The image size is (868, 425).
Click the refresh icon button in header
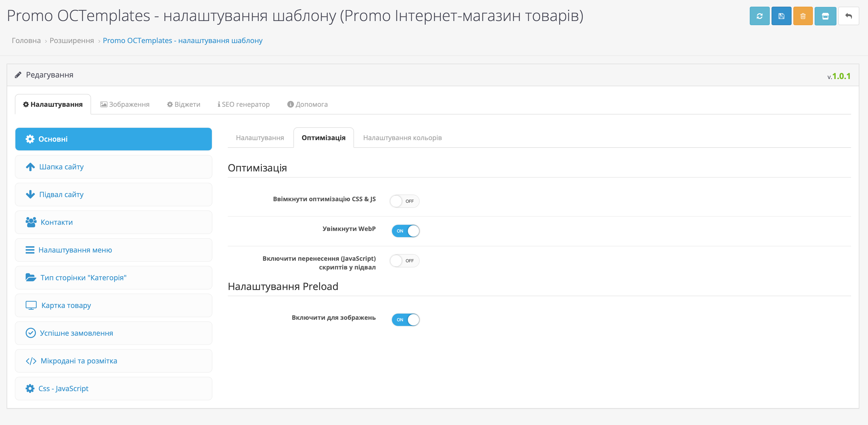[x=759, y=16]
